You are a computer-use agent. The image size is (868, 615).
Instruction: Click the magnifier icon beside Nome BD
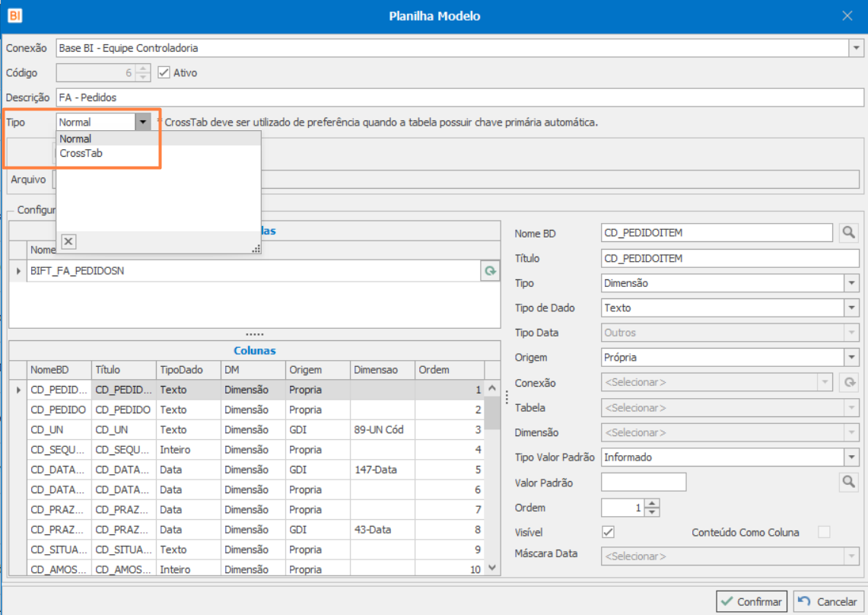(x=848, y=233)
